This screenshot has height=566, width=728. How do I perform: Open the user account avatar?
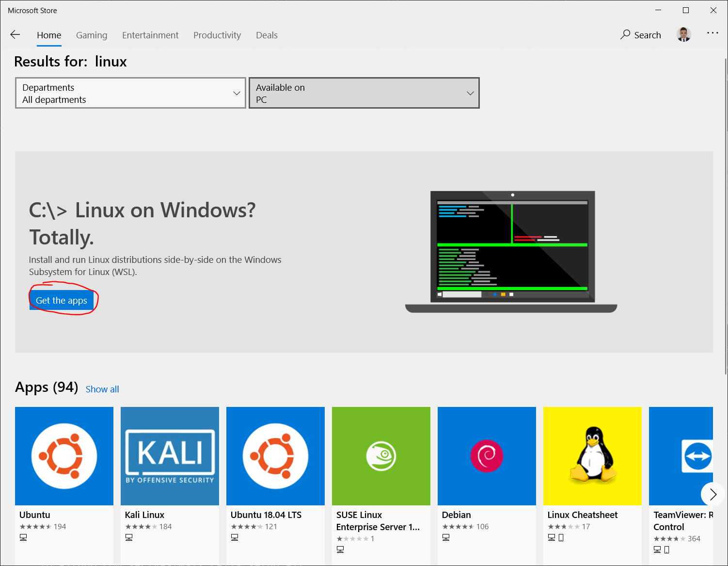tap(684, 34)
